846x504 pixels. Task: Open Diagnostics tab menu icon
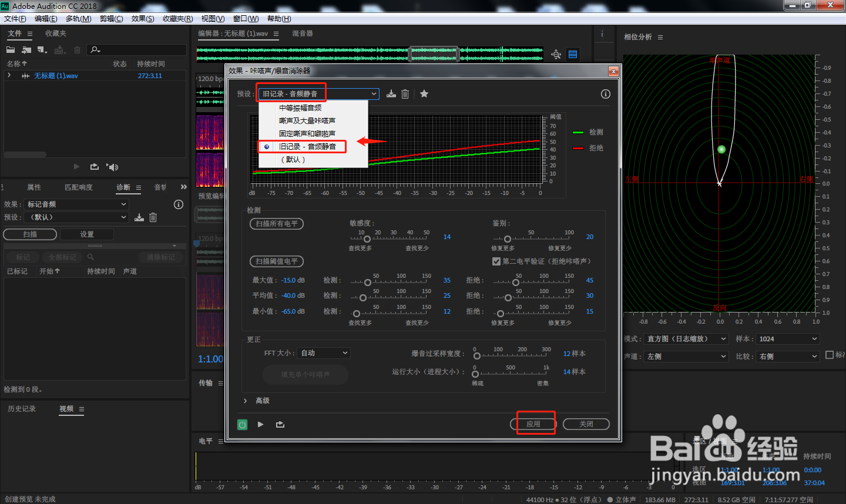pos(139,188)
